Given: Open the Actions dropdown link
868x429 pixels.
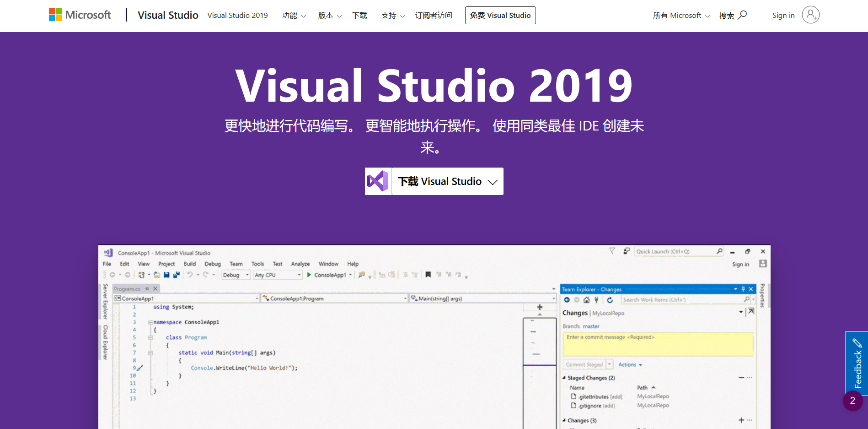Looking at the screenshot, I should coord(630,365).
